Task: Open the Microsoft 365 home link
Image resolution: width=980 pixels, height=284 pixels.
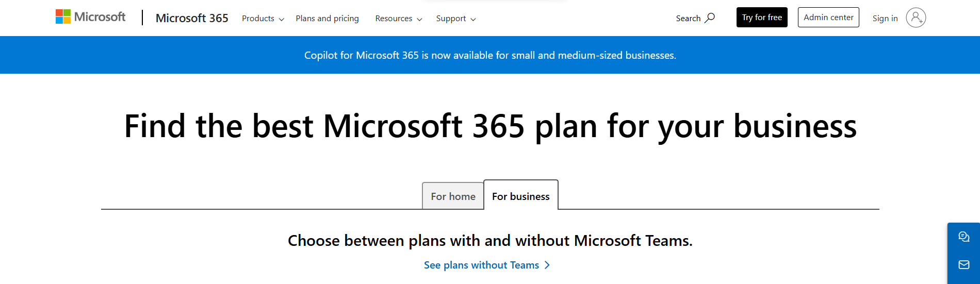Action: click(x=192, y=18)
